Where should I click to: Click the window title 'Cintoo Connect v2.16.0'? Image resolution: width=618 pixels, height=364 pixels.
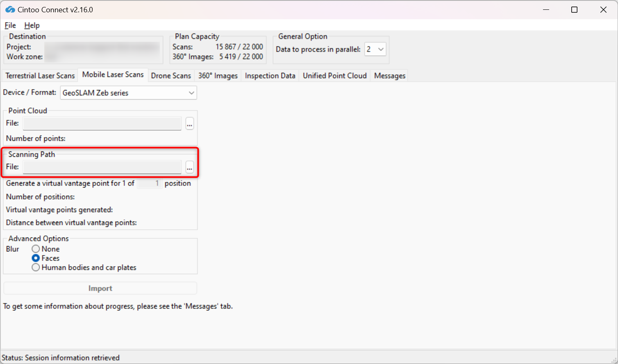(55, 10)
